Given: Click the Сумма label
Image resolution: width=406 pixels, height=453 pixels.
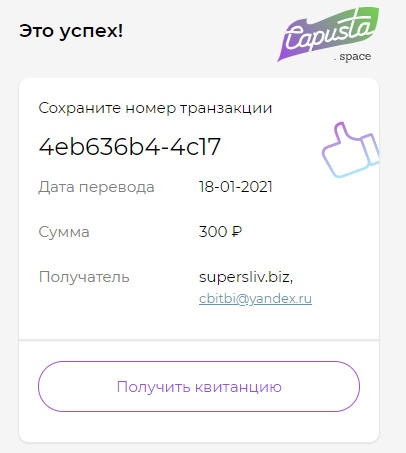Looking at the screenshot, I should pyautogui.click(x=64, y=232).
